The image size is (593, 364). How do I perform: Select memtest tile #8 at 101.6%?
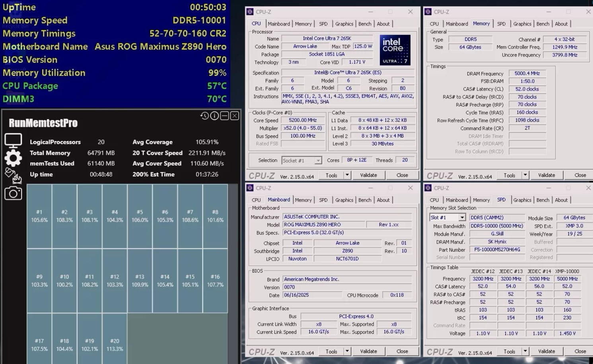point(215,216)
